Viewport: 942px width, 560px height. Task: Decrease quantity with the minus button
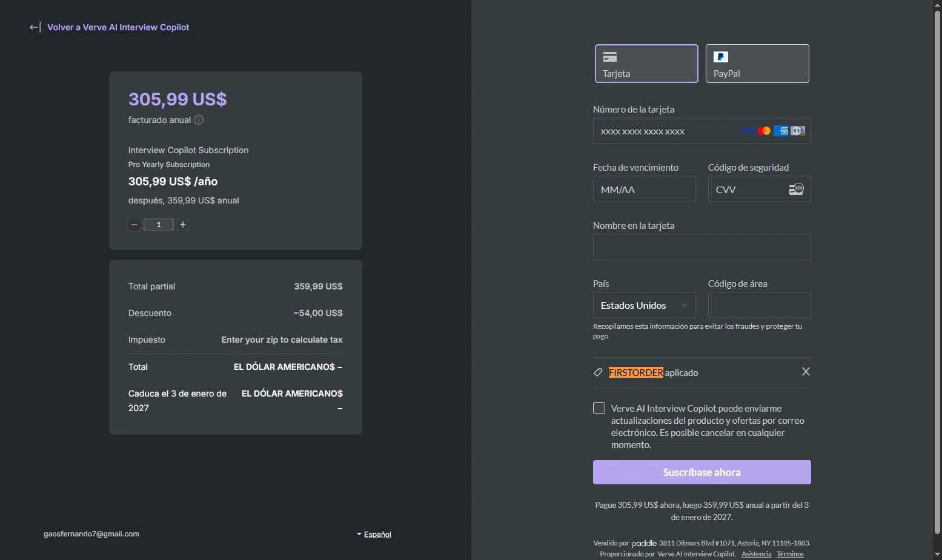134,225
